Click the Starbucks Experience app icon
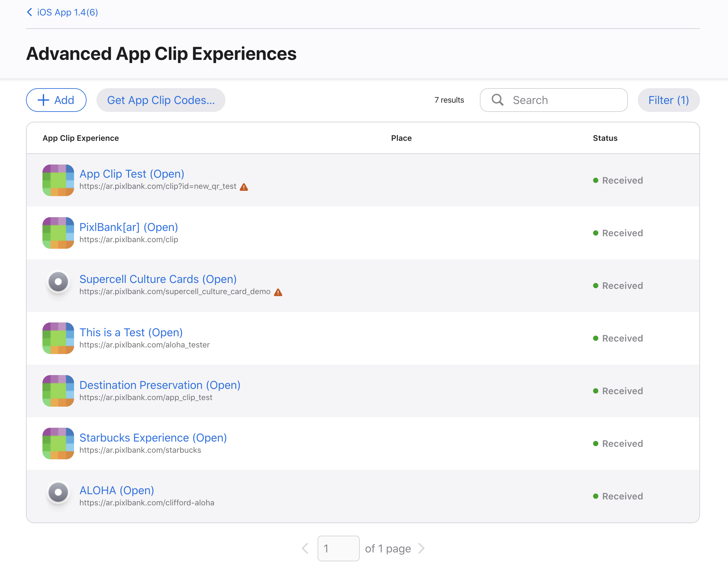 pos(58,443)
